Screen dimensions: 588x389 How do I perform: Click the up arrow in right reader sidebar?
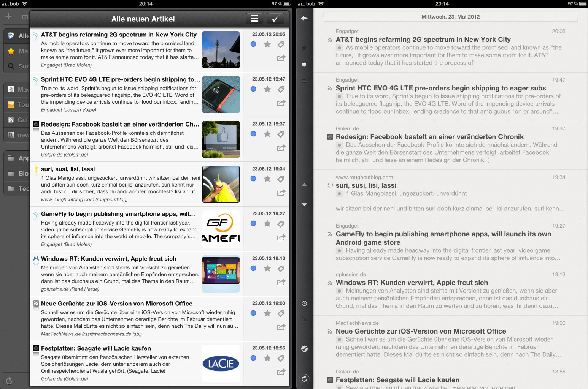point(304,185)
